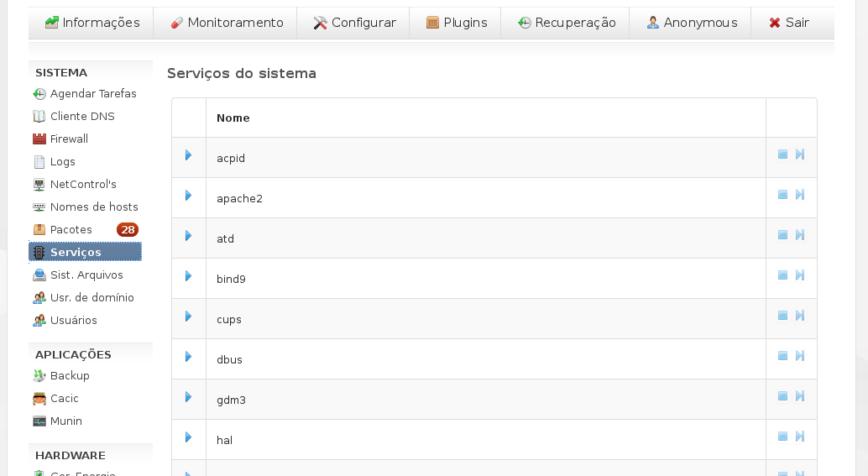Restart the hal service
Screen dimensions: 868x476
[800, 437]
